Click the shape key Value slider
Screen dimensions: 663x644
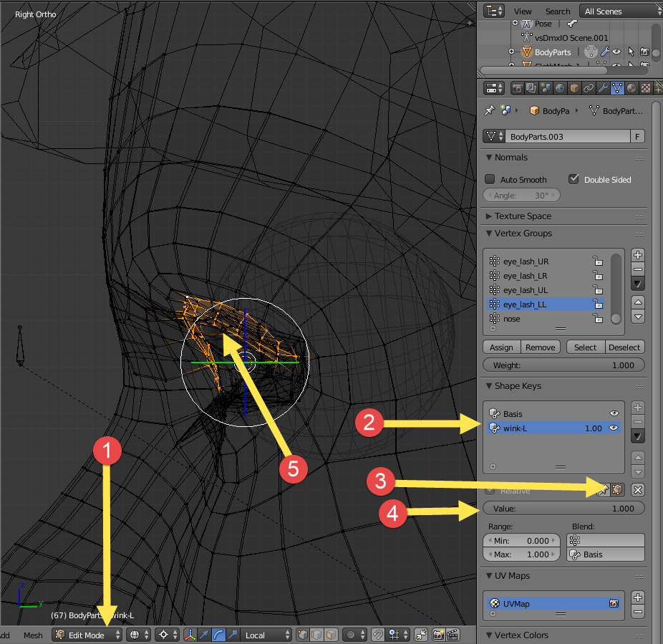[563, 509]
